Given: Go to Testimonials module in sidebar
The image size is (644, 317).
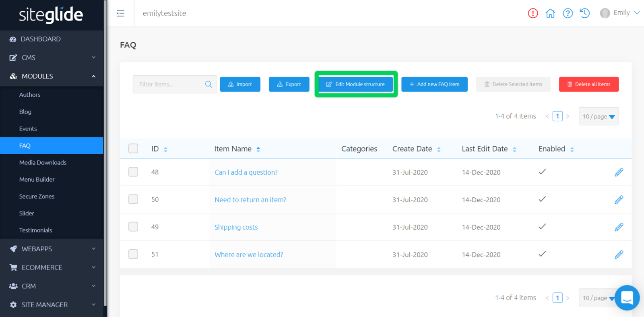Looking at the screenshot, I should (x=35, y=230).
